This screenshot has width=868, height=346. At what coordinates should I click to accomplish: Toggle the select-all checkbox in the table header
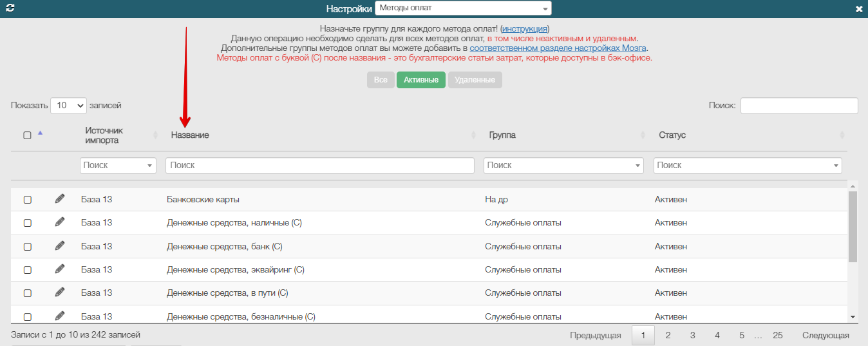(27, 135)
